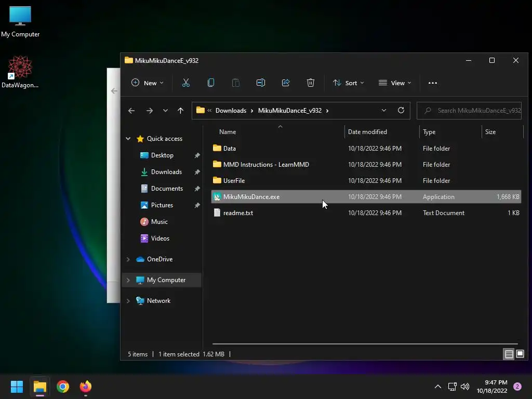Launch Chrome from the taskbar
Image resolution: width=532 pixels, height=399 pixels.
point(63,387)
